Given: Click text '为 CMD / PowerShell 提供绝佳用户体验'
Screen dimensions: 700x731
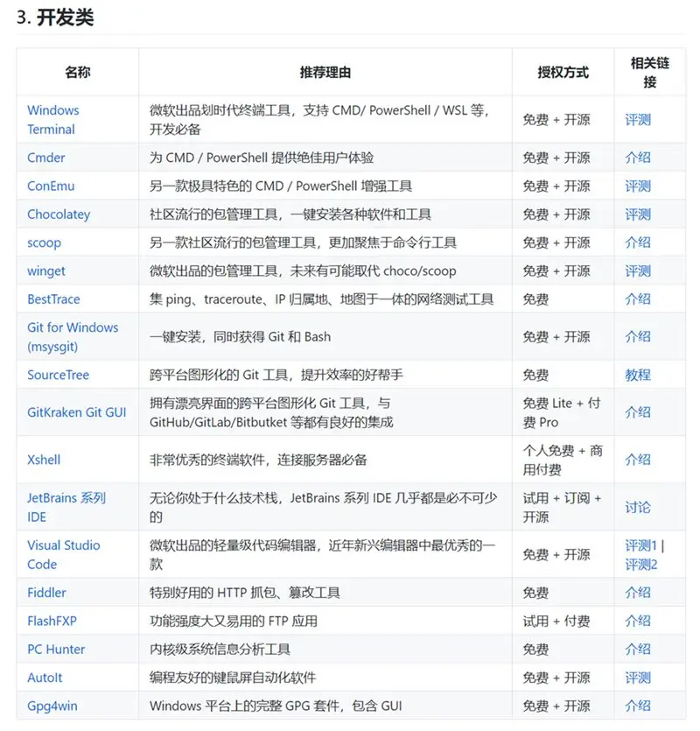Looking at the screenshot, I should 262,158.
